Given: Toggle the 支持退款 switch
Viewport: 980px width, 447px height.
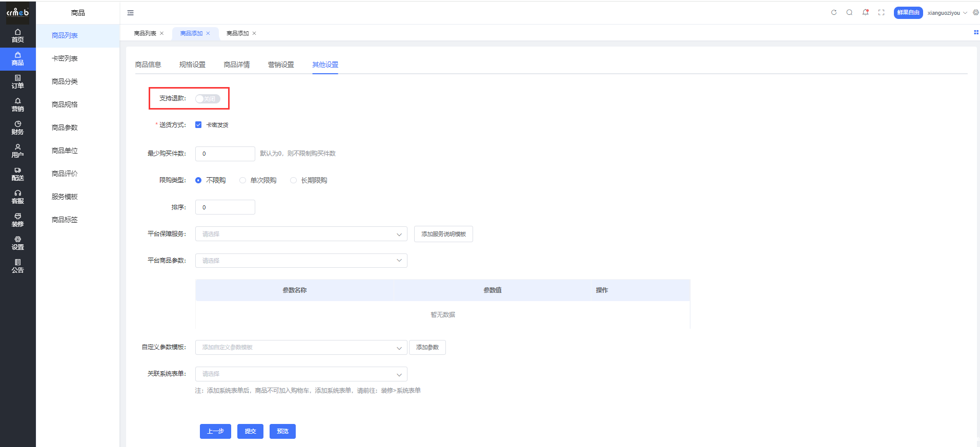Looking at the screenshot, I should 208,99.
